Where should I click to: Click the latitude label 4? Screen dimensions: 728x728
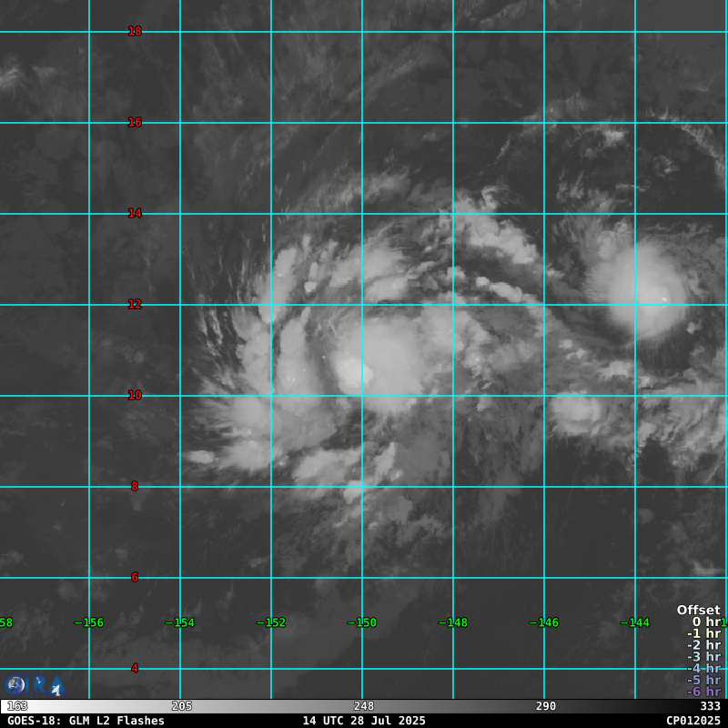click(135, 669)
